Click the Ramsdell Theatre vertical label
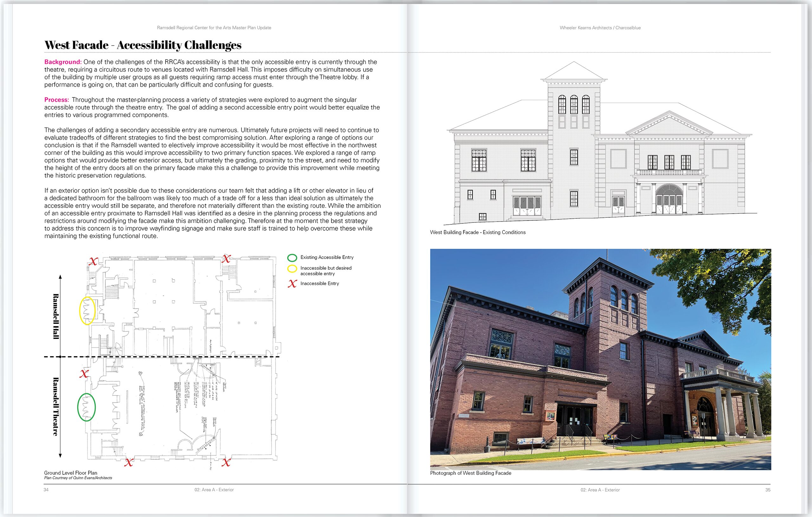Image resolution: width=812 pixels, height=517 pixels. (x=56, y=407)
